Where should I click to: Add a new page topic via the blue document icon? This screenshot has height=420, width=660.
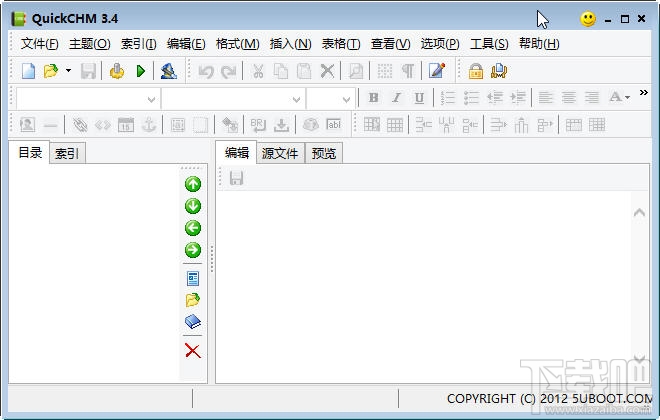click(193, 278)
